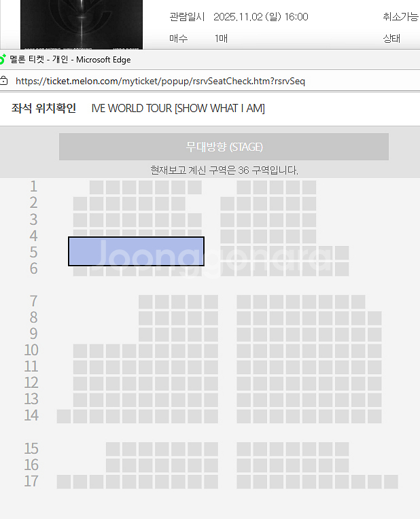Select the leftmost seat in row 15
Screen dimensions: 420x519
[x=113, y=449]
